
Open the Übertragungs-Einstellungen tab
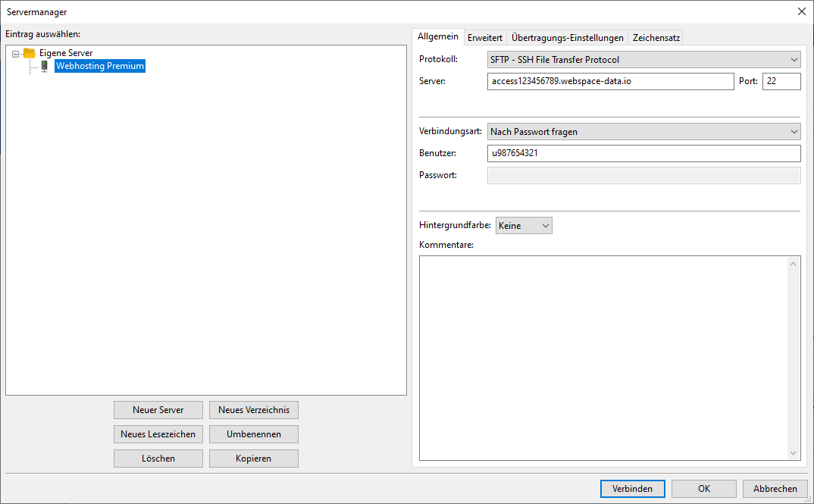(568, 38)
